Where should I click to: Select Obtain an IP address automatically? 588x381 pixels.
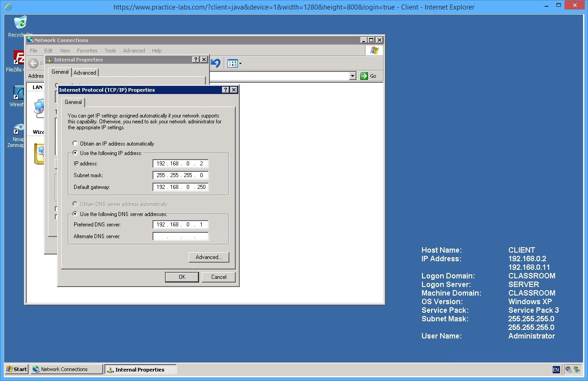(75, 143)
